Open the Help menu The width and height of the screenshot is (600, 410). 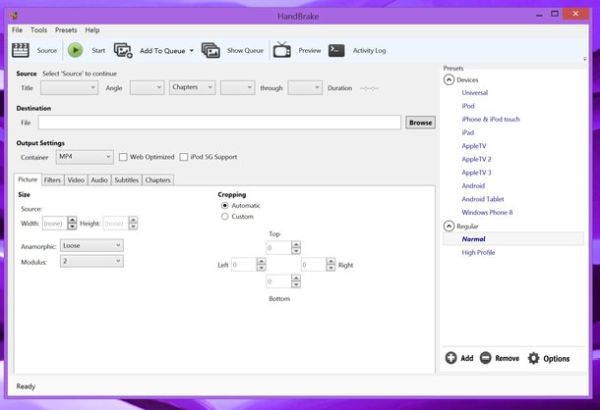click(92, 30)
